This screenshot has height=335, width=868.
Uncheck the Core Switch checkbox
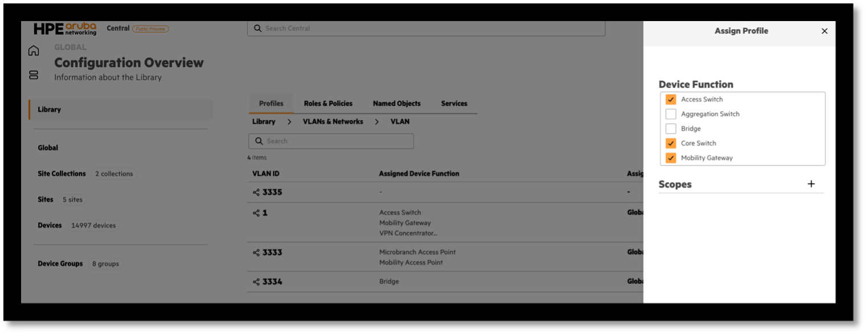coord(671,143)
